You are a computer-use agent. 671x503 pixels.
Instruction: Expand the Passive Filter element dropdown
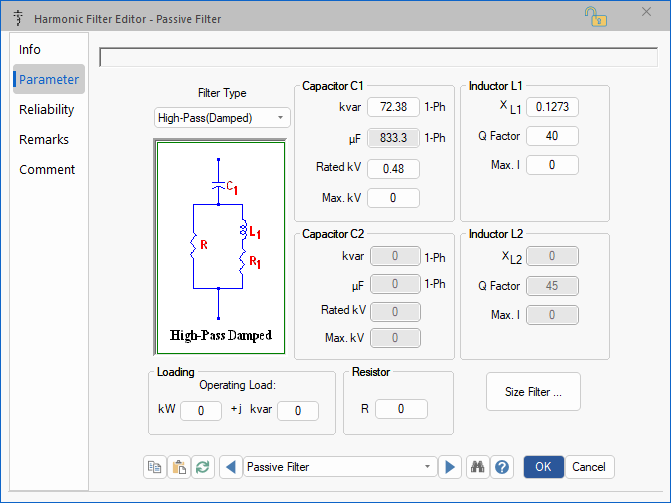pos(340,467)
